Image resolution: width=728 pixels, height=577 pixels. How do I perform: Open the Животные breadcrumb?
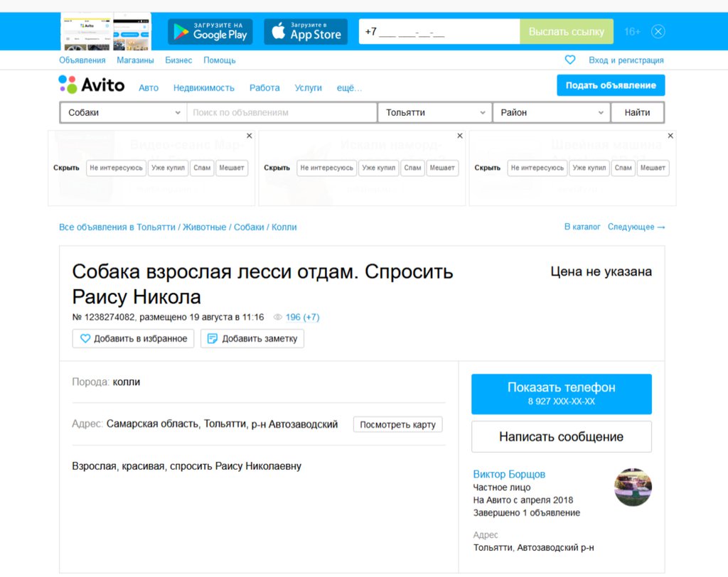pos(204,227)
